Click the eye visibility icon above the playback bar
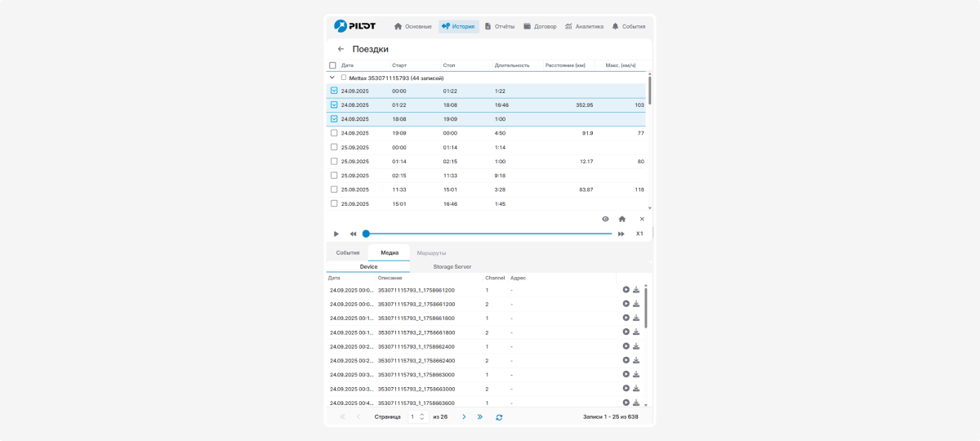 (x=605, y=219)
